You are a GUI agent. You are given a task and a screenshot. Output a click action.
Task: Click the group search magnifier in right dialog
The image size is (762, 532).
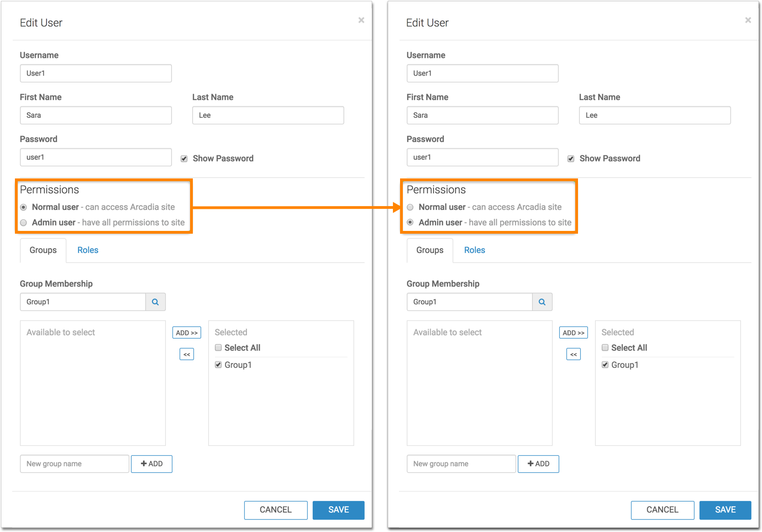click(x=542, y=302)
